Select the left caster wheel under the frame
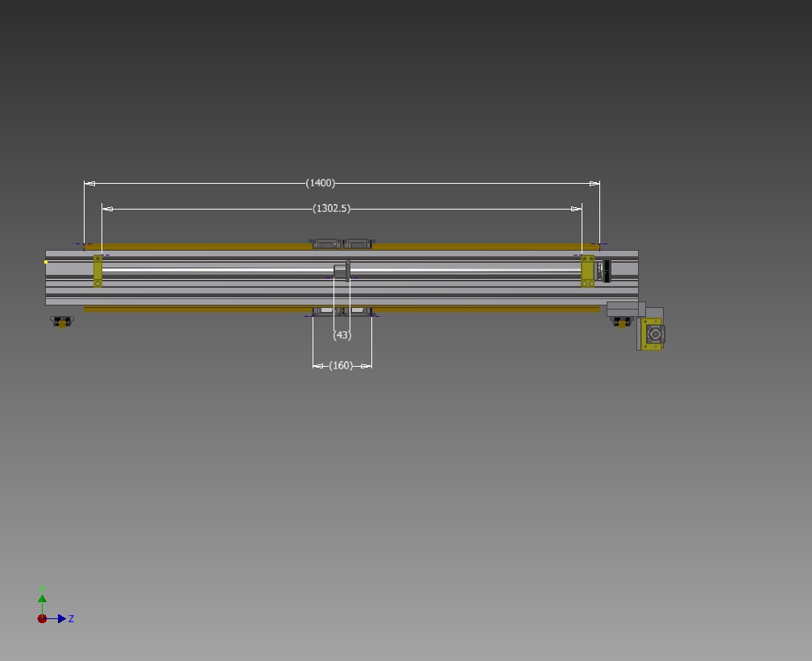 (62, 322)
